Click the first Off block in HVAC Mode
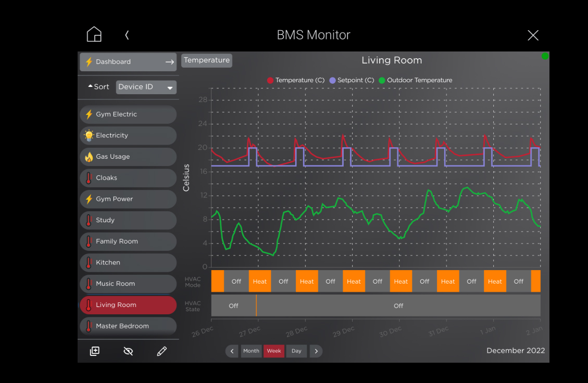588x383 pixels. (x=236, y=282)
